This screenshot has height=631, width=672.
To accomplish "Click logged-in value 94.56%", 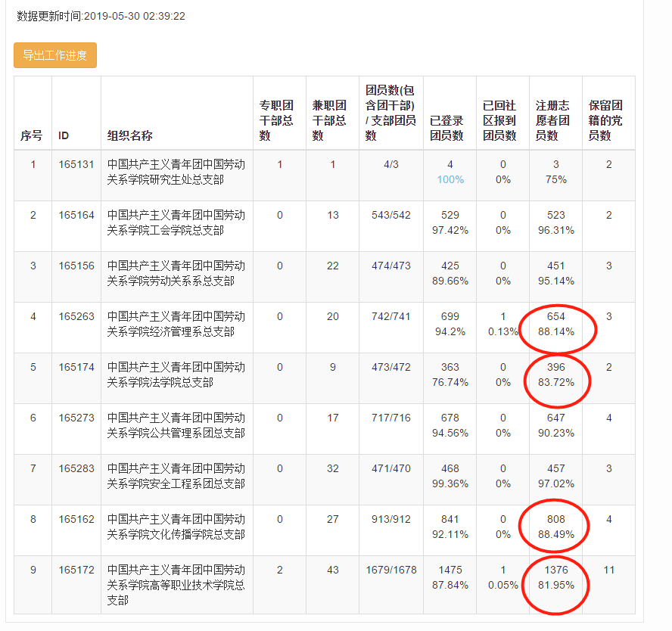I will [450, 433].
